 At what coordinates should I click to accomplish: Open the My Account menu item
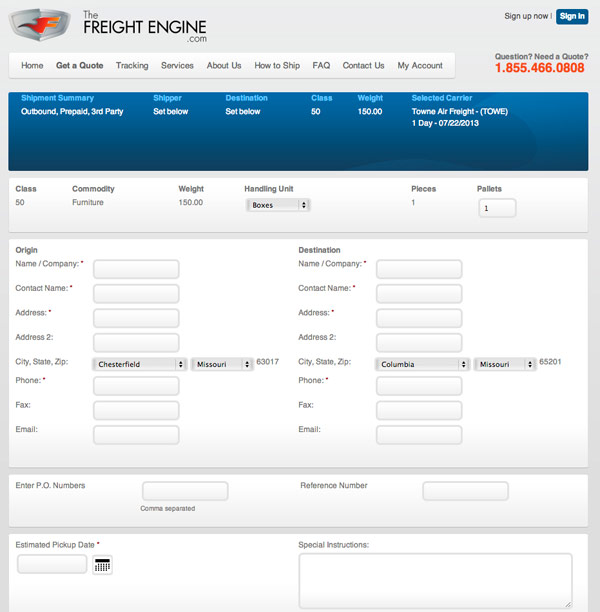pyautogui.click(x=420, y=66)
